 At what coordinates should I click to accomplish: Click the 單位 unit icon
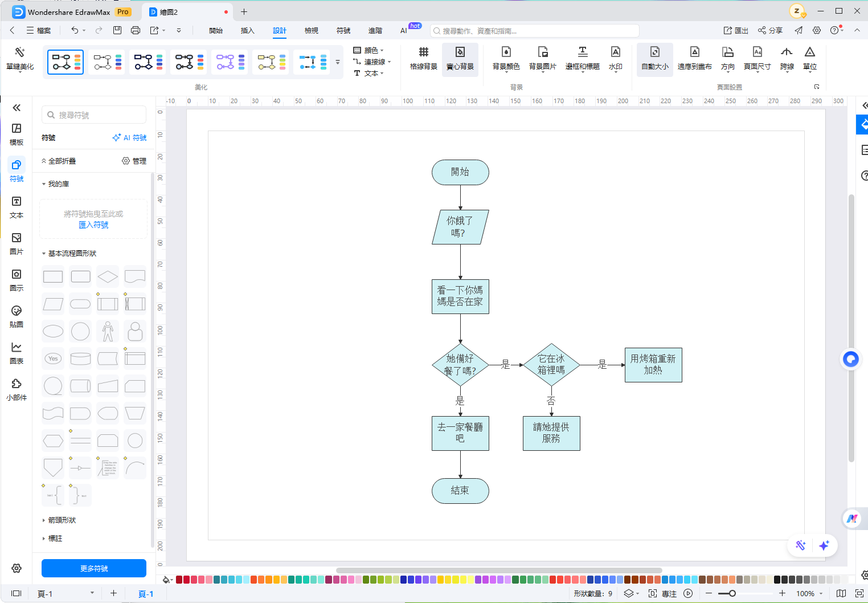pos(810,59)
